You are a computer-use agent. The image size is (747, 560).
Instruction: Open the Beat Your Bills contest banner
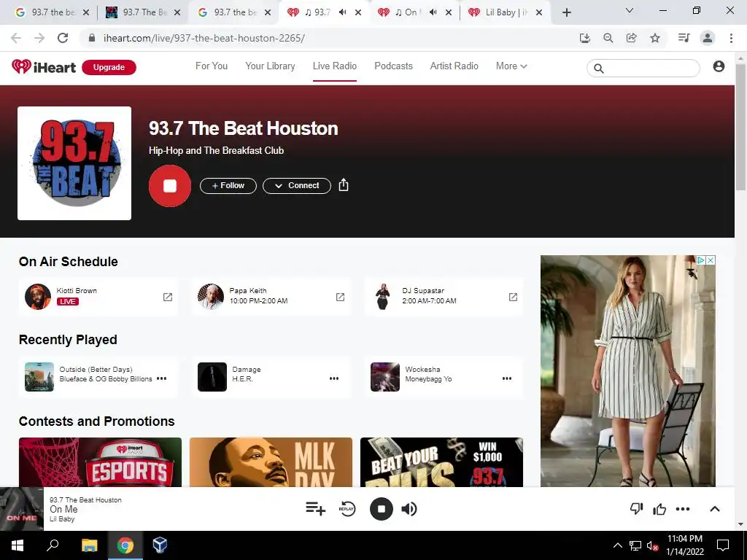(441, 462)
